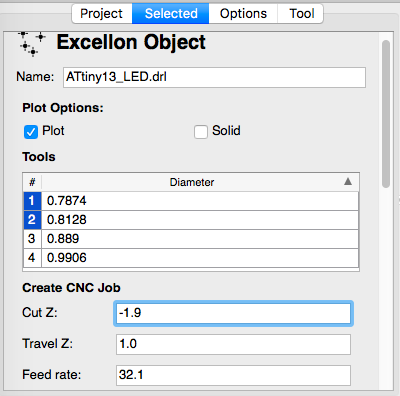400x396 pixels.
Task: Click the Travel Z input field
Action: (x=233, y=344)
